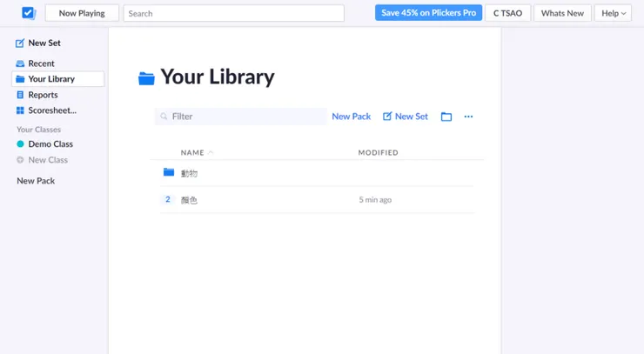Expand the Help dropdown

click(x=613, y=13)
